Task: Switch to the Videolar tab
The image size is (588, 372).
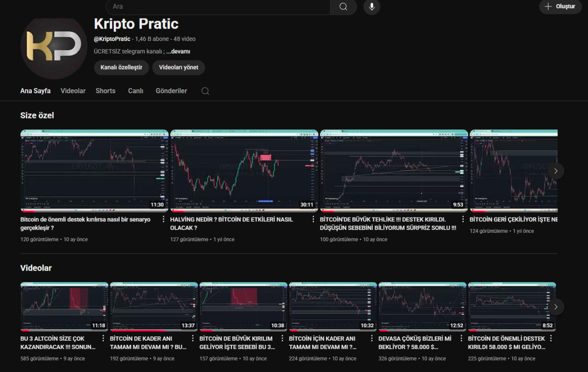Action: pos(73,91)
